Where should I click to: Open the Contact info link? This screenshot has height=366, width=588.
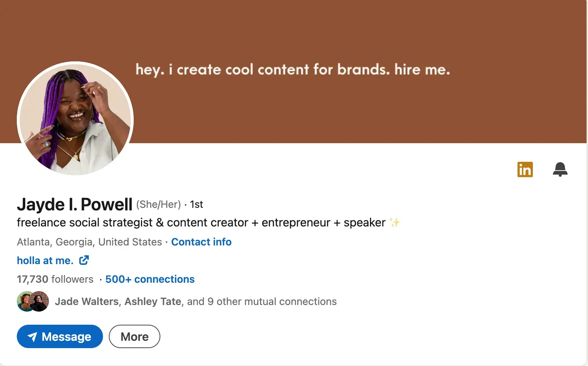tap(201, 242)
